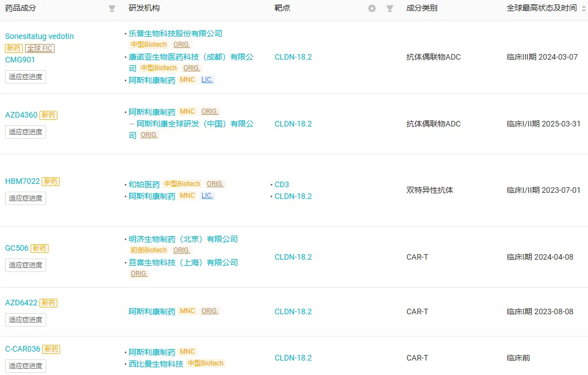The width and height of the screenshot is (588, 375).
Task: Show 适应症进度 for HBM7022
Action: (x=26, y=198)
